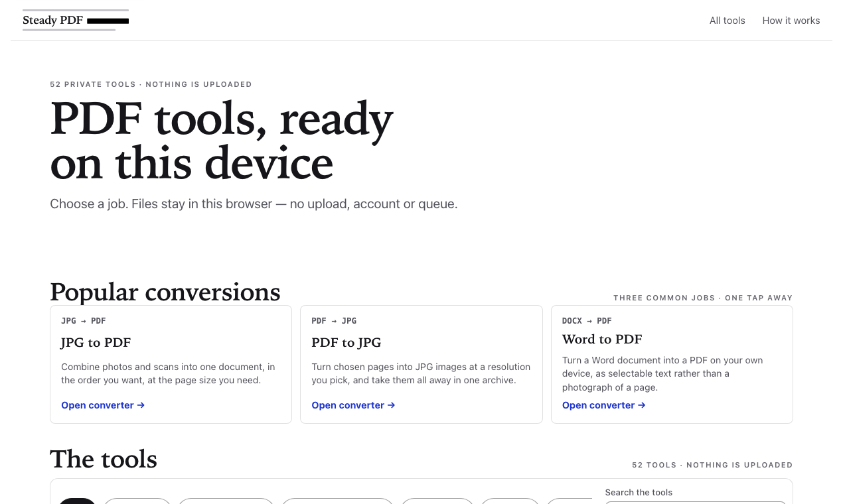
Task: Click the 'The tools' section heading
Action: tap(104, 459)
